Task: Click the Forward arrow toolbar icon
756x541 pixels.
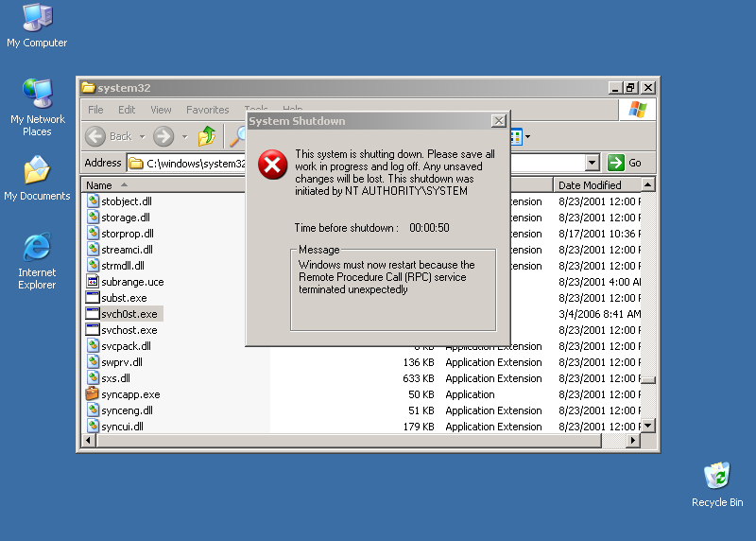Action: [163, 136]
